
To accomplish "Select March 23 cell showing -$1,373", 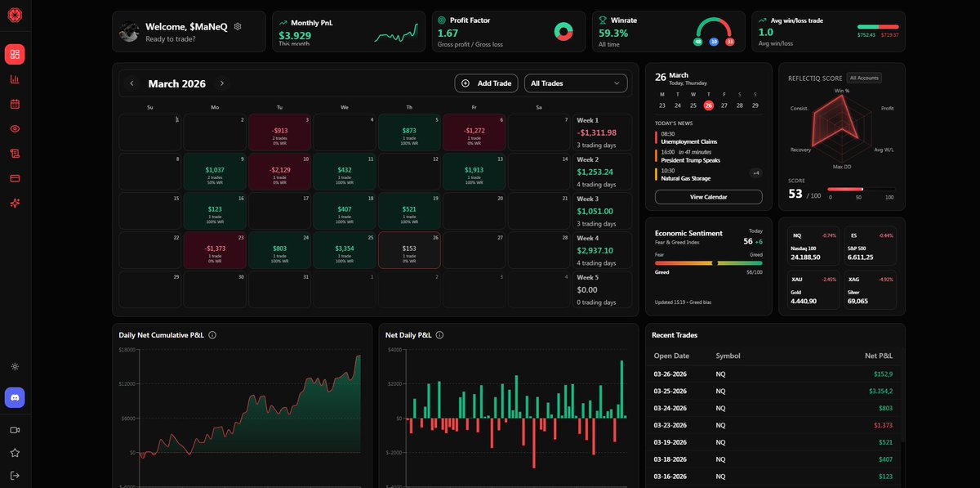I will click(214, 250).
